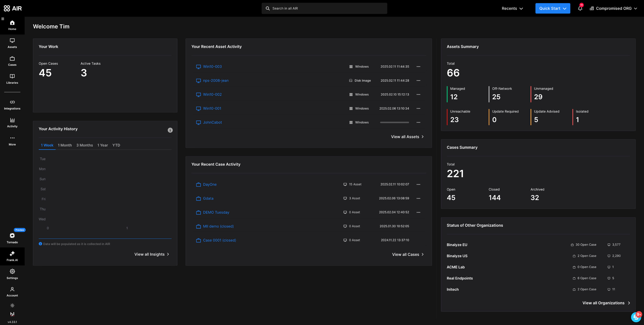Select the YTD activity tab
This screenshot has width=644, height=325.
click(x=116, y=145)
